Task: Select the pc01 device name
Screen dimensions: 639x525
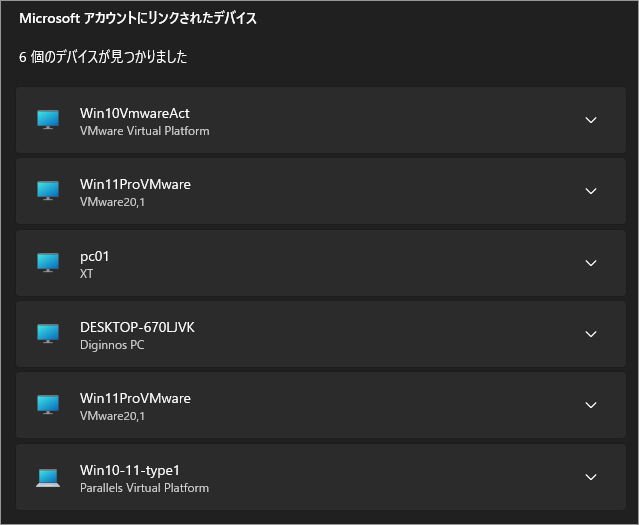Action: point(95,256)
